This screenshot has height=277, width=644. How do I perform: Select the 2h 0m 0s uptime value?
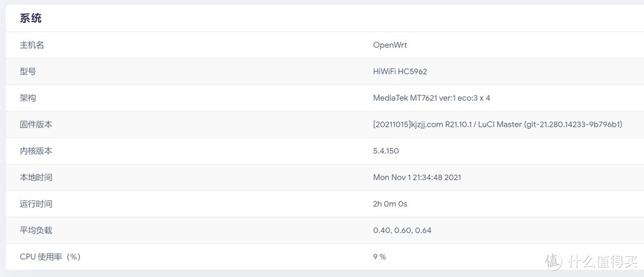(390, 204)
